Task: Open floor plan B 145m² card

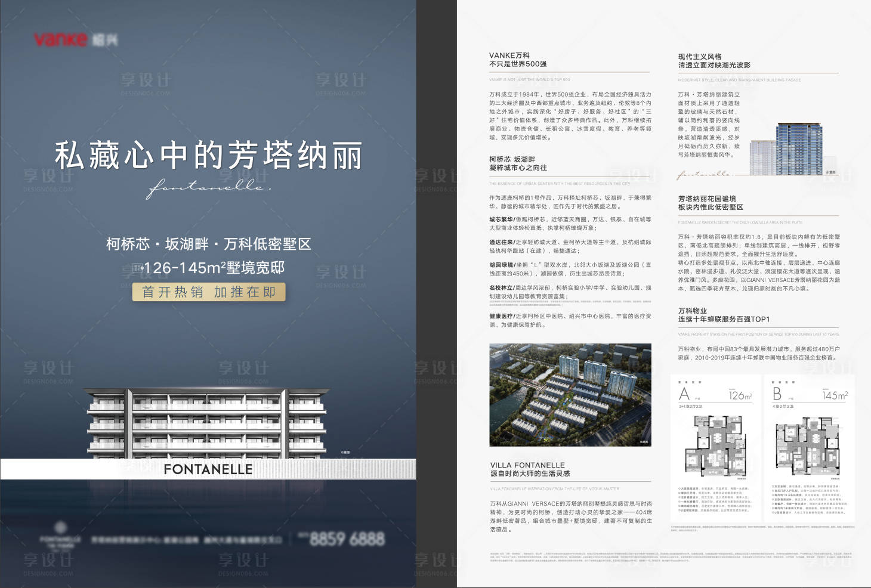Action: (x=810, y=448)
